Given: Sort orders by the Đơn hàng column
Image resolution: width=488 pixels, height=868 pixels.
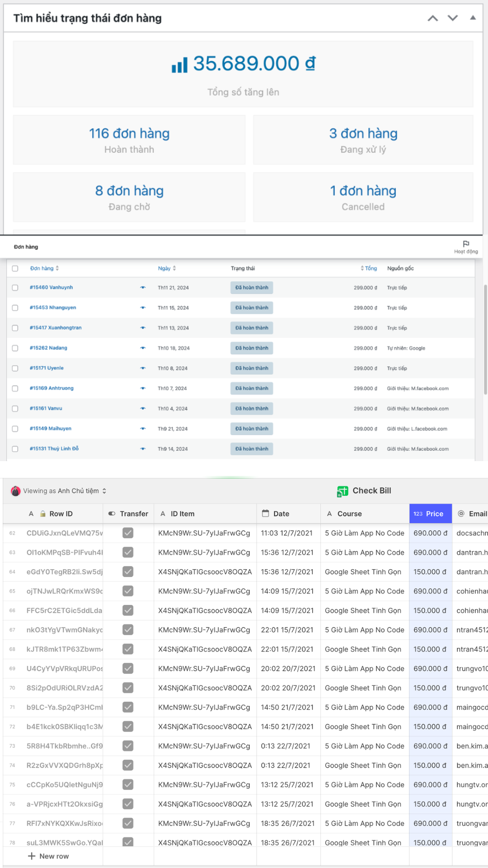Looking at the screenshot, I should (44, 269).
